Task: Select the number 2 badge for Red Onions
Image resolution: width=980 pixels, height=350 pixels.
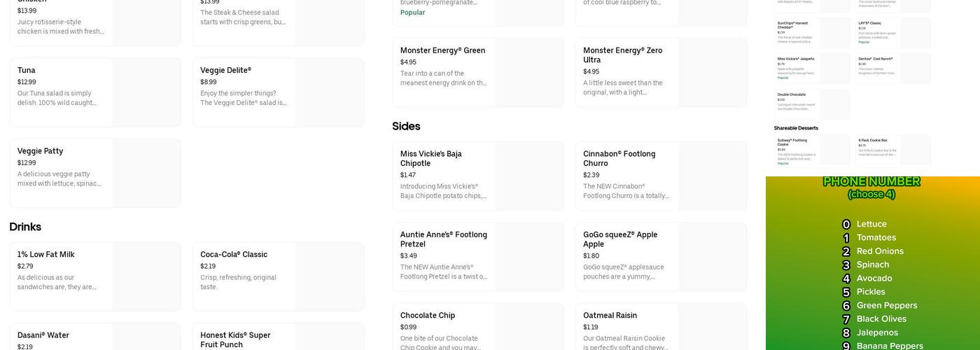Action: (846, 252)
